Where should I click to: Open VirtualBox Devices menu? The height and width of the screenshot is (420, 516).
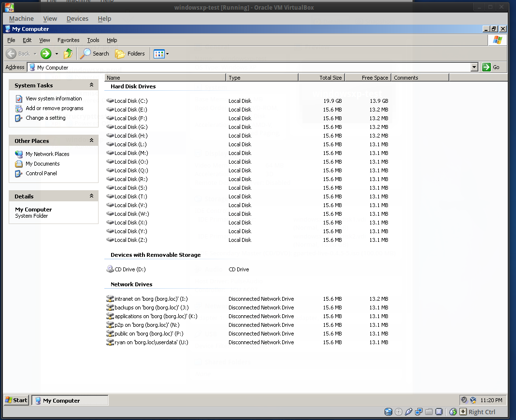click(77, 19)
